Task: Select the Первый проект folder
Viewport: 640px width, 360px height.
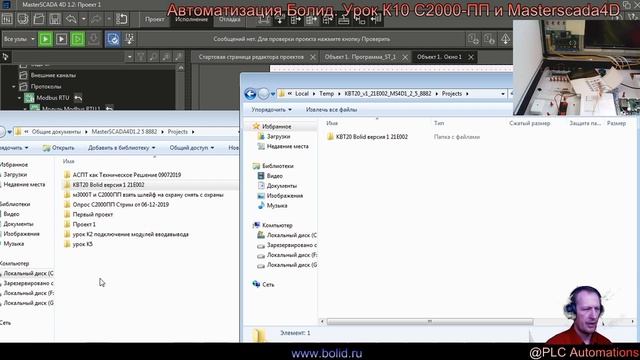Action: point(93,214)
